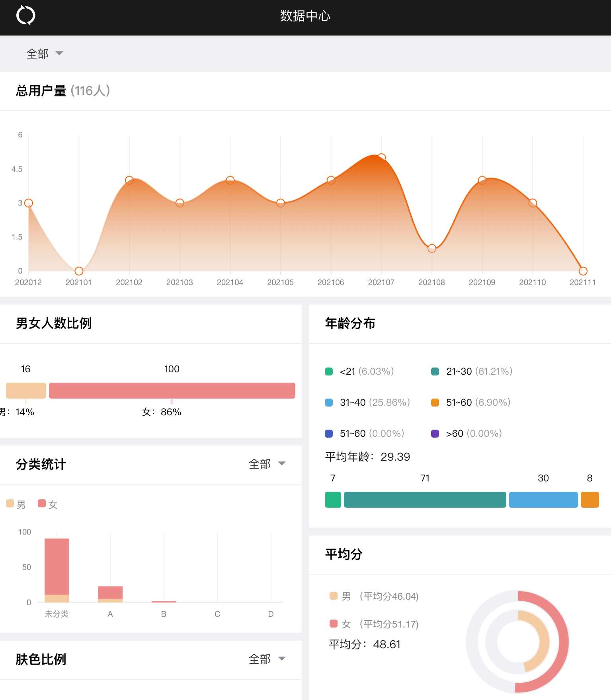Click the 平均年龄: 29.39 text
This screenshot has height=700, width=611.
click(367, 457)
